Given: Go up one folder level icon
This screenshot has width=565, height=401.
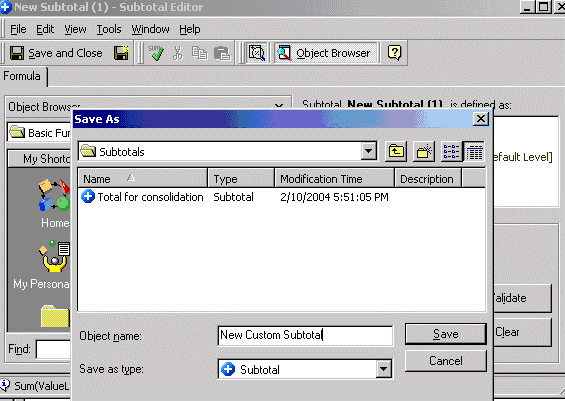Looking at the screenshot, I should [396, 151].
